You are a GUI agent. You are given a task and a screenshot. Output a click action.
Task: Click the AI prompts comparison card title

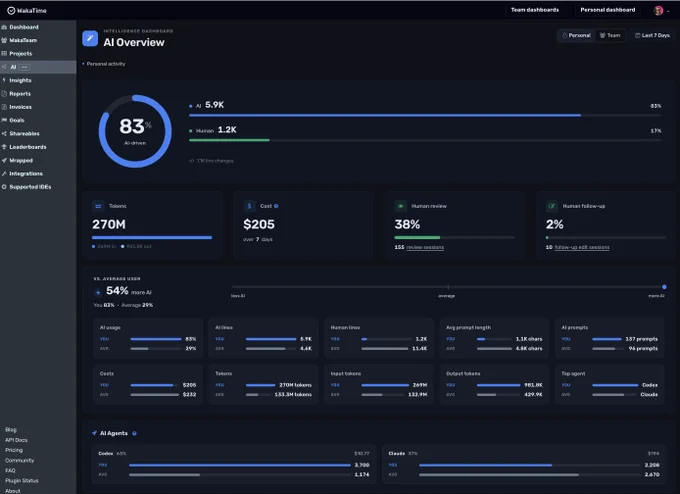pyautogui.click(x=575, y=327)
